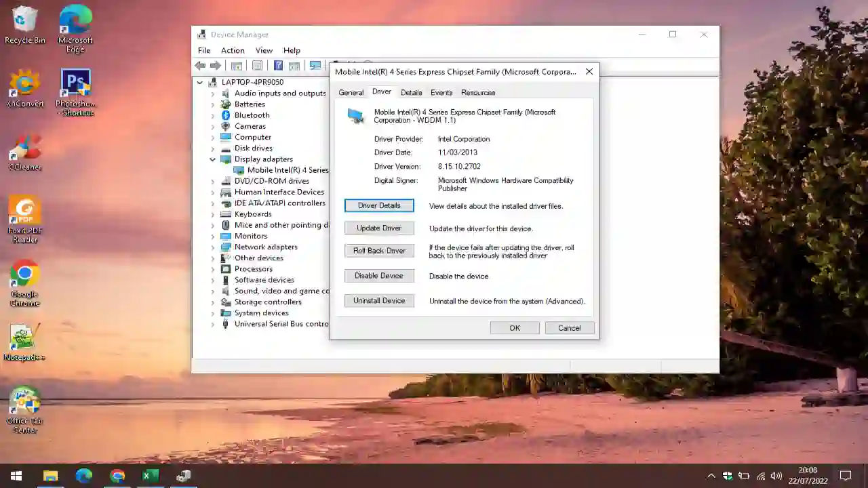This screenshot has width=868, height=488.
Task: Click the Uninstall Device button
Action: (x=379, y=301)
